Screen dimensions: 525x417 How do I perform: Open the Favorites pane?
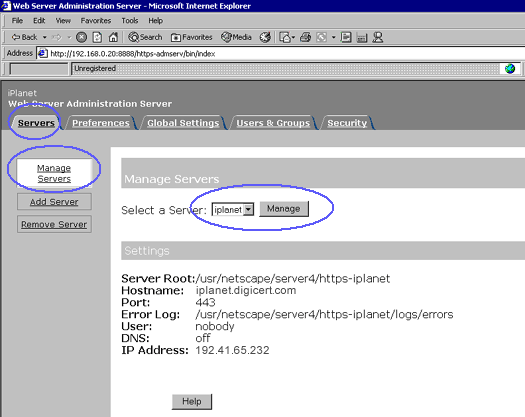[x=192, y=37]
